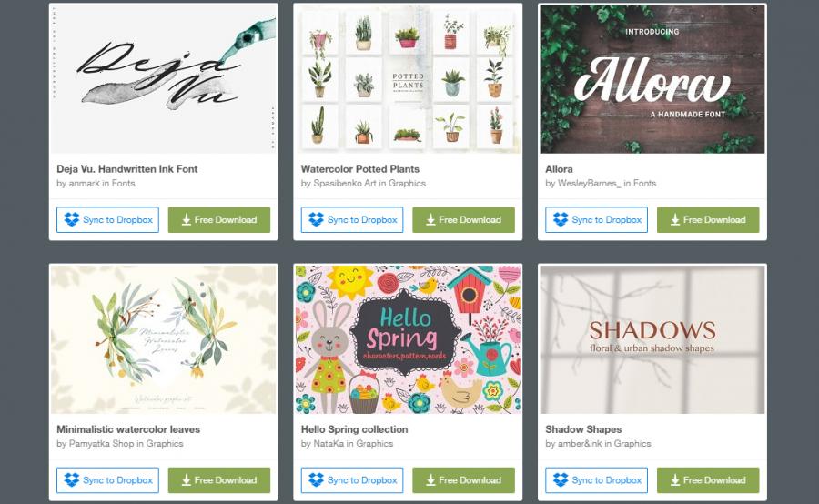Click Dropbox icon under Deja Vu font
Viewport: 819px width, 504px height.
pos(72,220)
